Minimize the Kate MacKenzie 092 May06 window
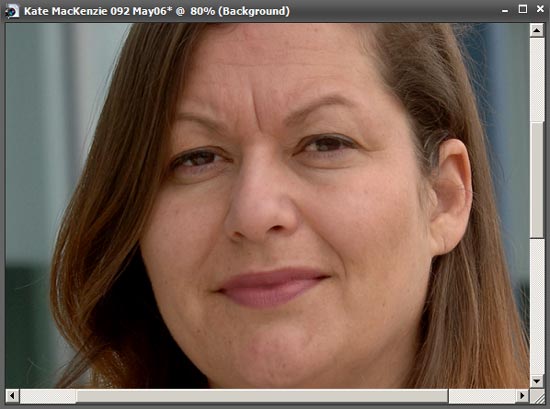The width and height of the screenshot is (550, 409). point(505,11)
